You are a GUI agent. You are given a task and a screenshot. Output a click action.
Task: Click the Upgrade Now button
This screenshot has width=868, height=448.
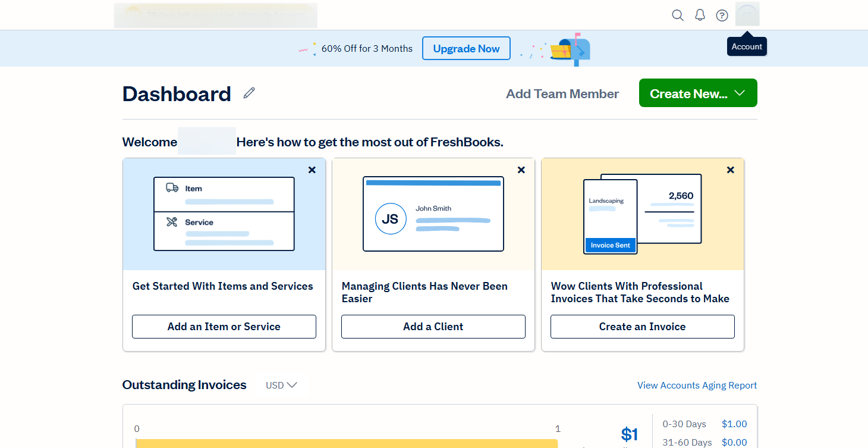466,49
